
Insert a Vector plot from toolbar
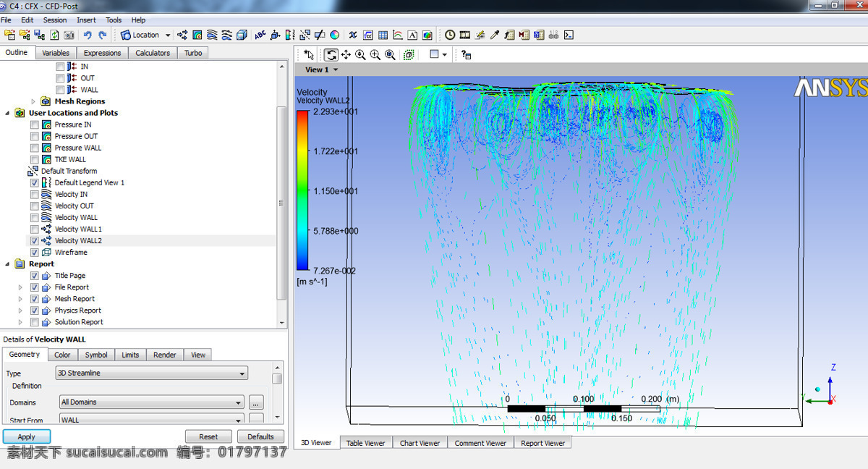(182, 35)
